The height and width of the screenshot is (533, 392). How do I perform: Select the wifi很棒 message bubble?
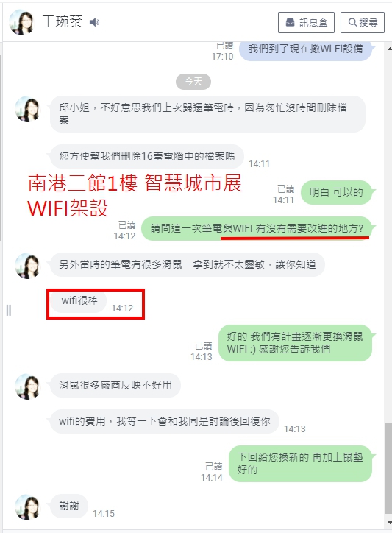(79, 300)
